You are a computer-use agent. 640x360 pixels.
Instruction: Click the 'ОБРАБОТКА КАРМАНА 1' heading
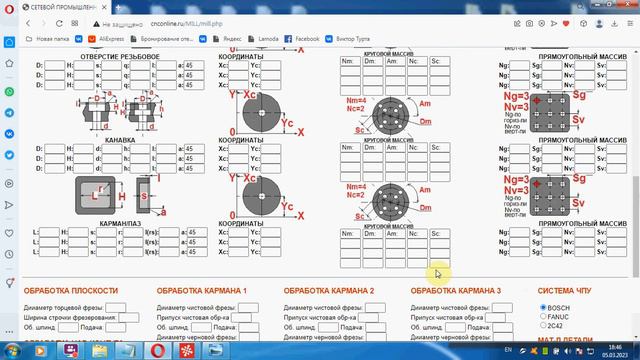click(202, 291)
